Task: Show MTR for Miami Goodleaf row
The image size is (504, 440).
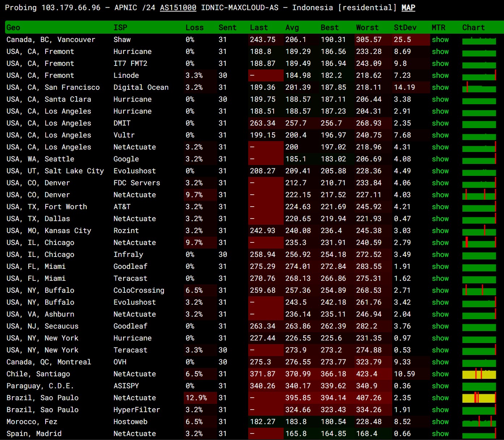Action: [x=440, y=266]
